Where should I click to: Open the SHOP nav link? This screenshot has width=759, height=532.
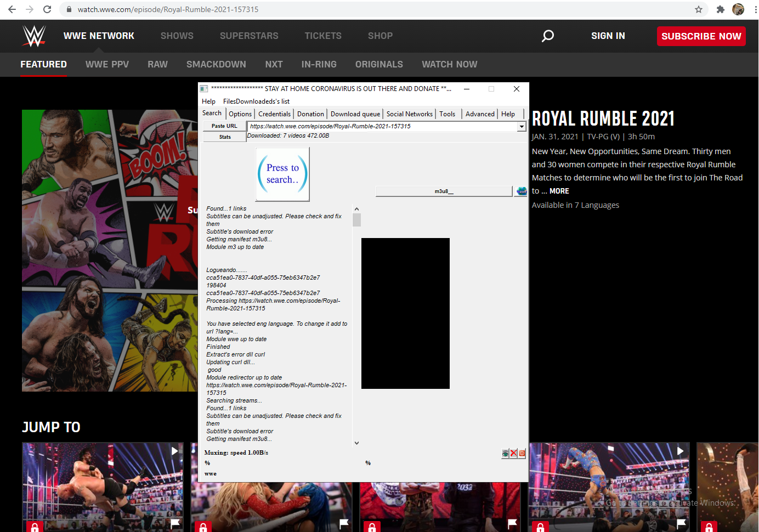(380, 36)
